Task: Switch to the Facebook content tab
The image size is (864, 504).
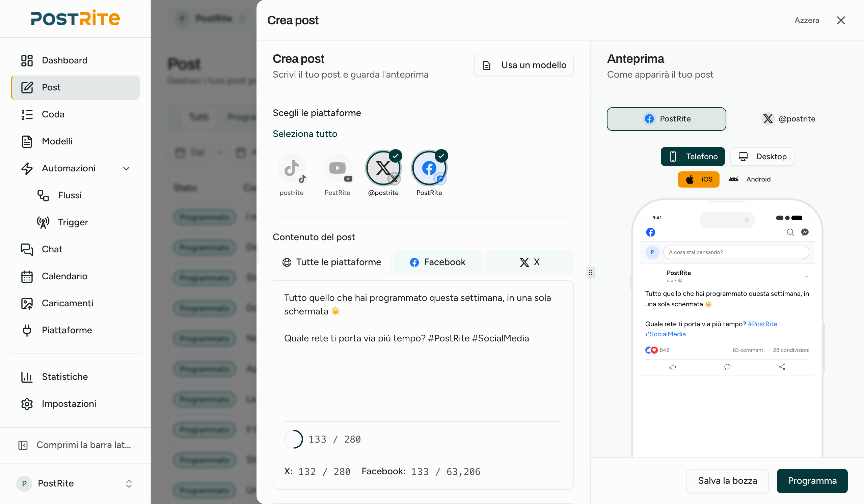Action: [x=437, y=262]
